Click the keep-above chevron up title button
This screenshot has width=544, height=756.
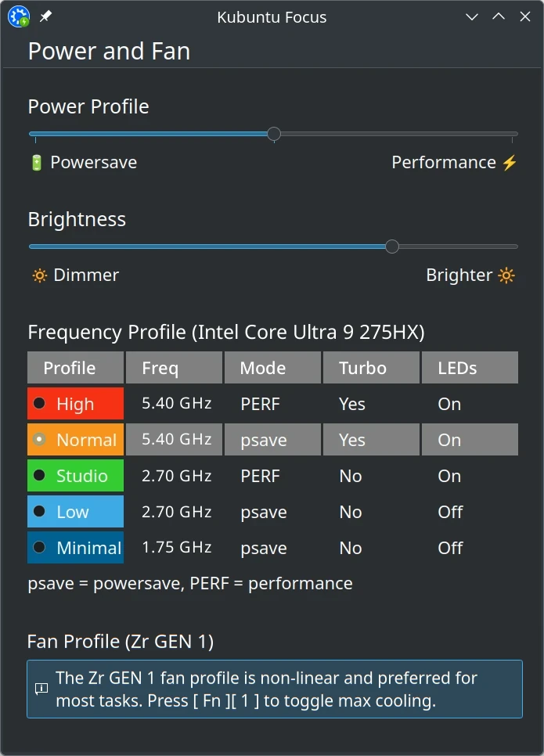[499, 17]
